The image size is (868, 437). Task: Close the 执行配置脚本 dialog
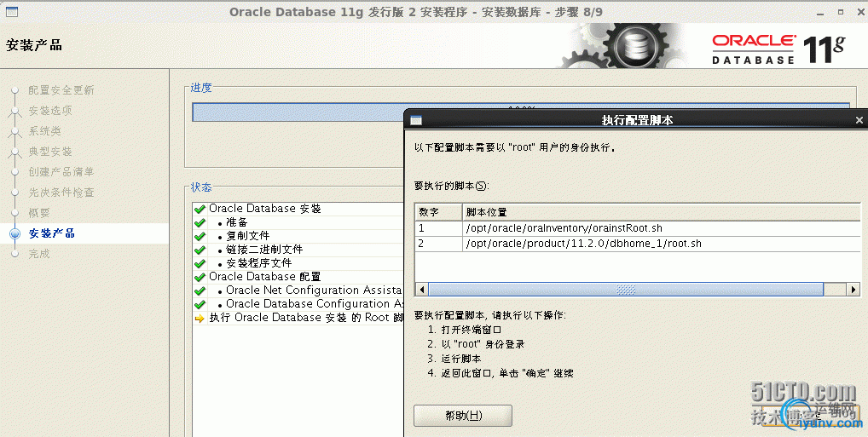[x=859, y=120]
